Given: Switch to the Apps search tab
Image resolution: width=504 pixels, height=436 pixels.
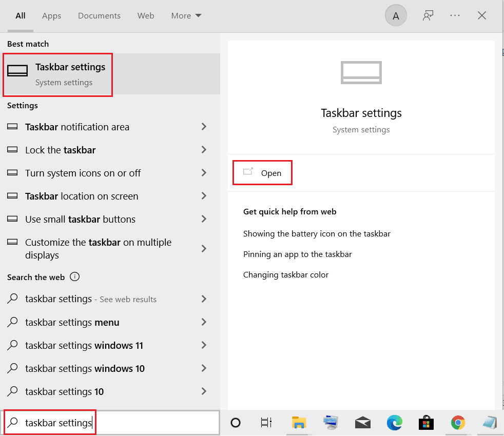Looking at the screenshot, I should [51, 15].
